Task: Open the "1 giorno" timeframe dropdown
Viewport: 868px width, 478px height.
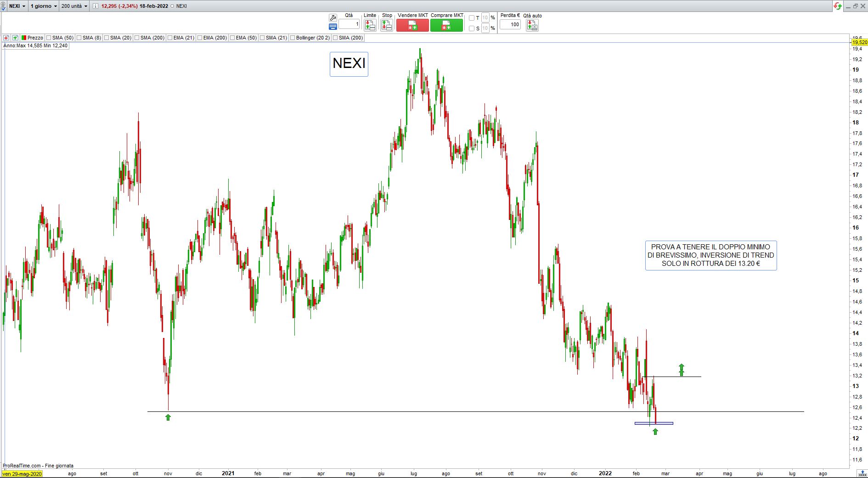Action: pyautogui.click(x=44, y=6)
